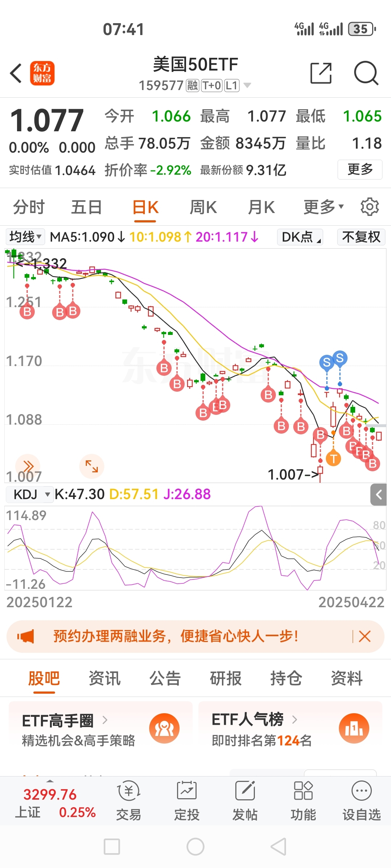391x868 pixels.
Task: Open the 研报 research tab
Action: click(x=226, y=678)
